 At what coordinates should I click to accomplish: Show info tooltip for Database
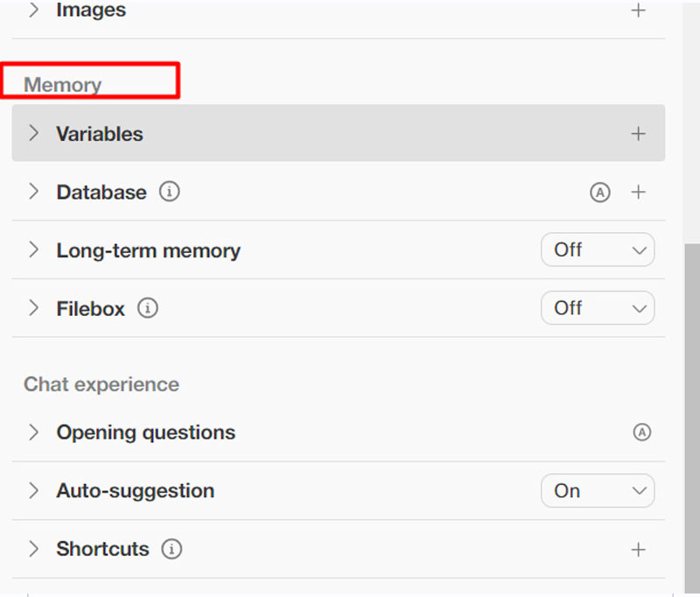point(170,192)
